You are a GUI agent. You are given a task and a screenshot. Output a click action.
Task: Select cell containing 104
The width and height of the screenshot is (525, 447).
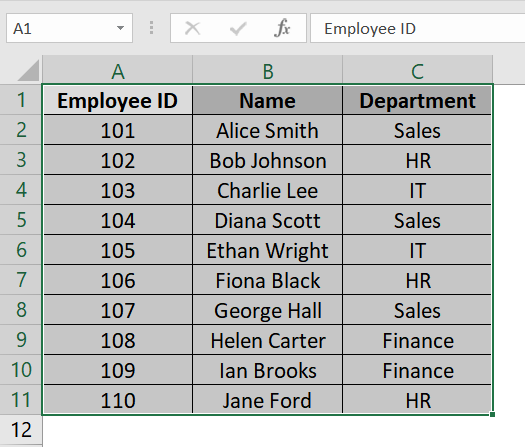[118, 220]
